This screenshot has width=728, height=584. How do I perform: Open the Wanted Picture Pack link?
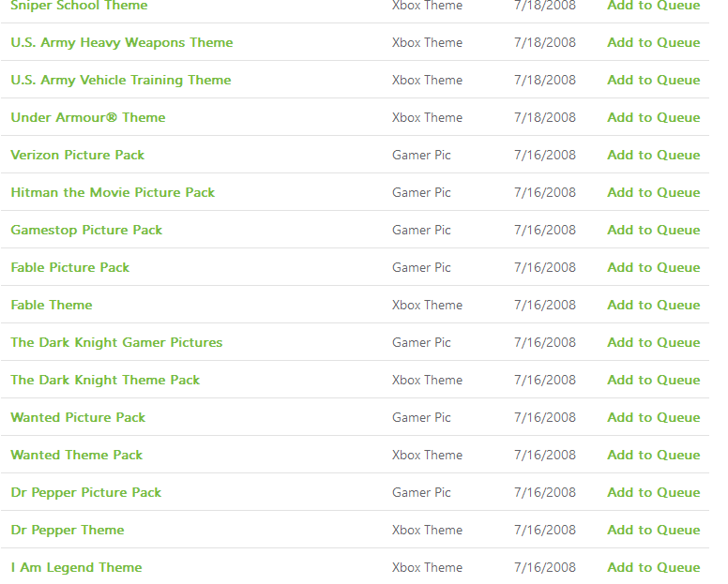tap(78, 417)
